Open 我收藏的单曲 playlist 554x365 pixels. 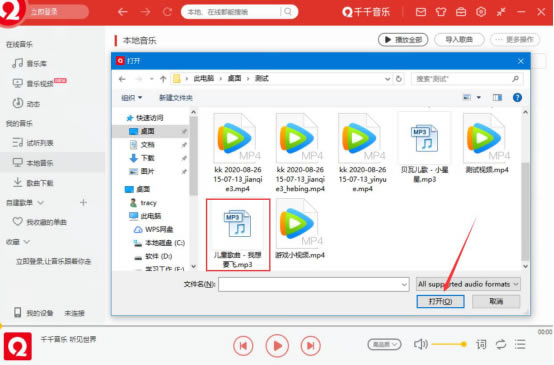[40, 222]
